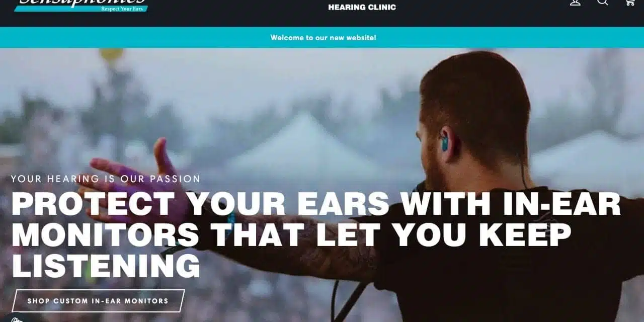Click the 'Welcome to our new website!' announcement
Screen dimensions: 644x322
[x=323, y=38]
